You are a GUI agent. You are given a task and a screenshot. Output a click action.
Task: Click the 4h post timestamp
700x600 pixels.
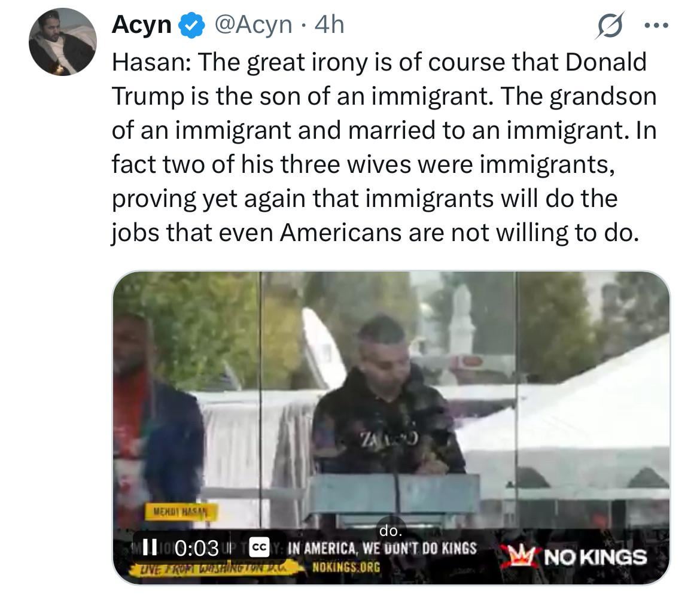pyautogui.click(x=329, y=25)
